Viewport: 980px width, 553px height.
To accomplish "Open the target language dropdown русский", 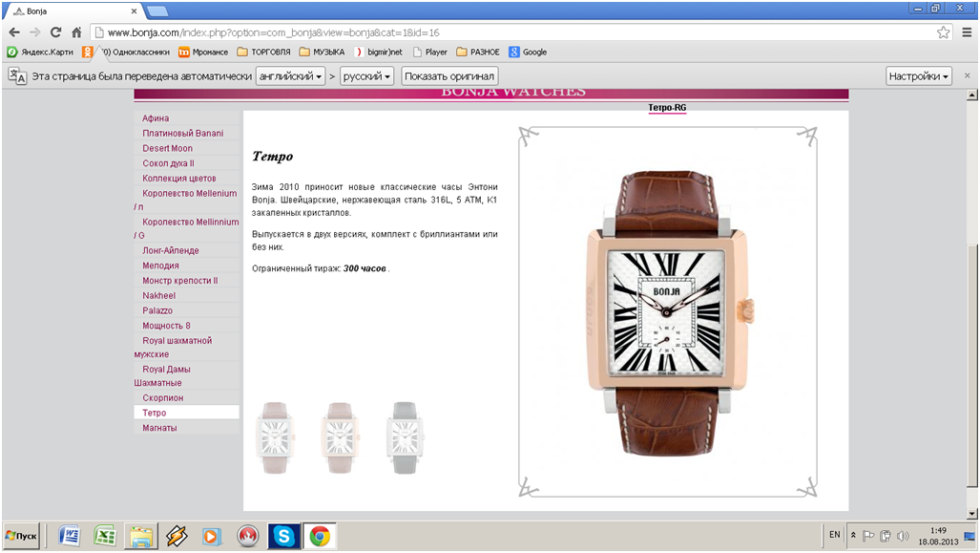I will coord(366,76).
